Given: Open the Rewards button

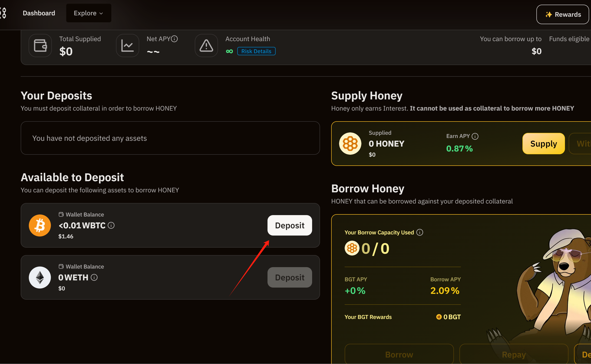Looking at the screenshot, I should pyautogui.click(x=563, y=14).
